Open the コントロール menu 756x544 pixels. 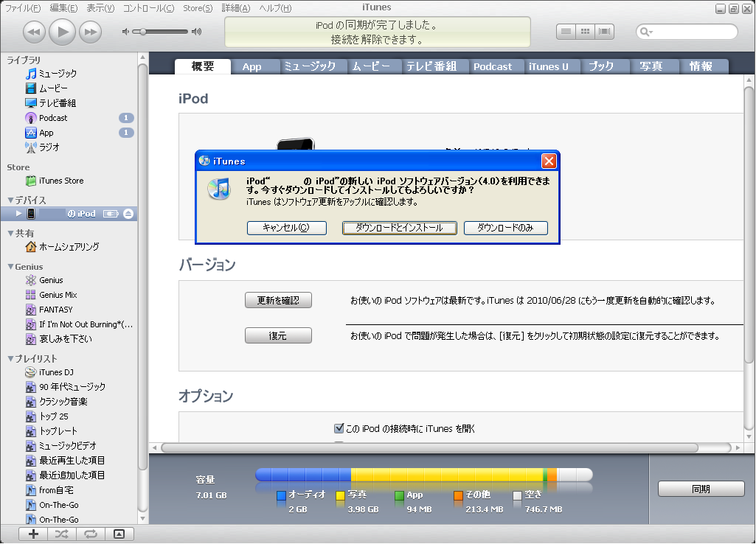click(x=148, y=8)
